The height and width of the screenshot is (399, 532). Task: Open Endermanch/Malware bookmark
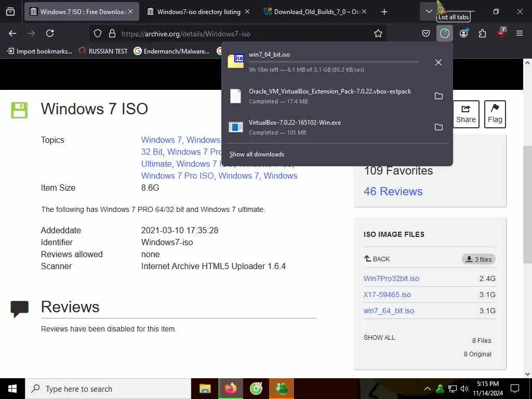pyautogui.click(x=171, y=51)
